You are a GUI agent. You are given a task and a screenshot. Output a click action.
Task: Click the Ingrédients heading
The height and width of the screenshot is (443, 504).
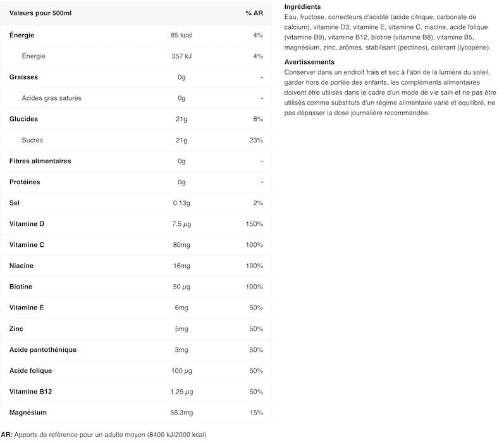(x=302, y=7)
